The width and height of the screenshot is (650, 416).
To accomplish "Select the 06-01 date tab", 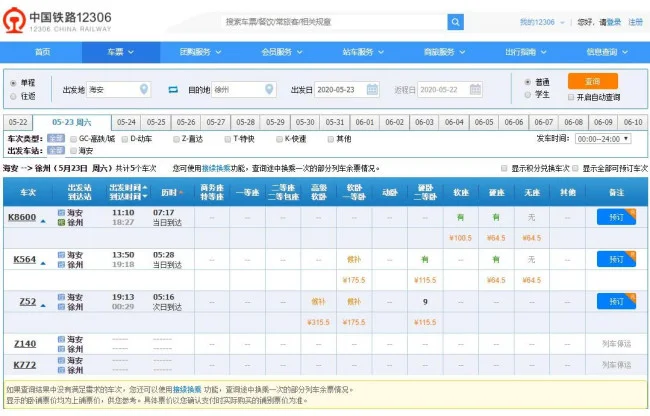I will (365, 122).
